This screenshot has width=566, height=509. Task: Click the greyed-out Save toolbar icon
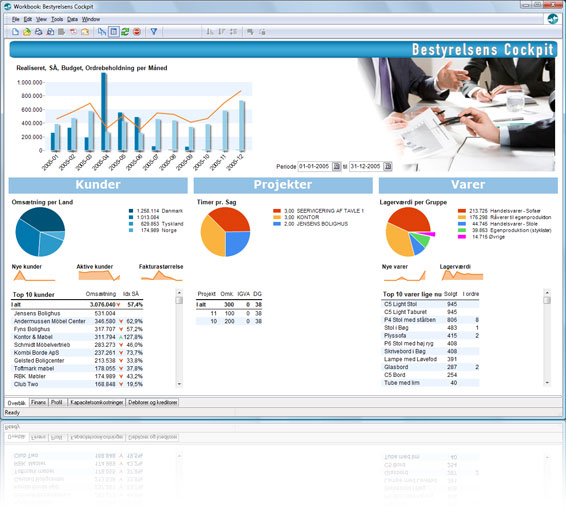pyautogui.click(x=61, y=32)
